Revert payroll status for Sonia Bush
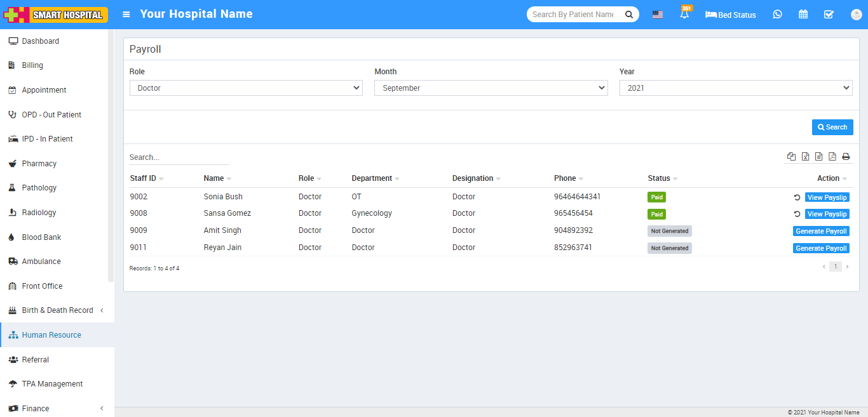This screenshot has width=868, height=417. coord(797,197)
